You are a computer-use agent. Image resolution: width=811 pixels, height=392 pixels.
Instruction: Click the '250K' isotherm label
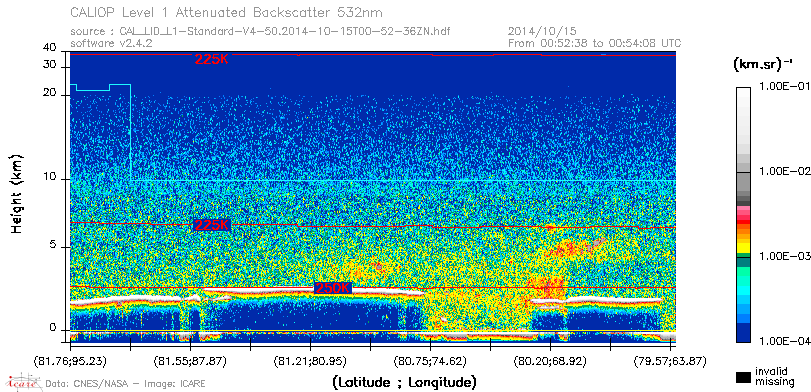coord(333,289)
